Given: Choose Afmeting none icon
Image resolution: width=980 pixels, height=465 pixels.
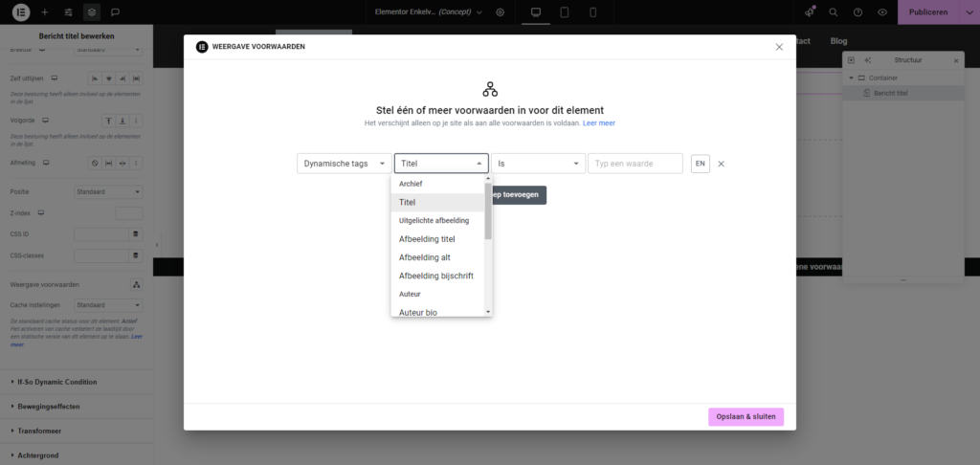Looking at the screenshot, I should (x=95, y=163).
